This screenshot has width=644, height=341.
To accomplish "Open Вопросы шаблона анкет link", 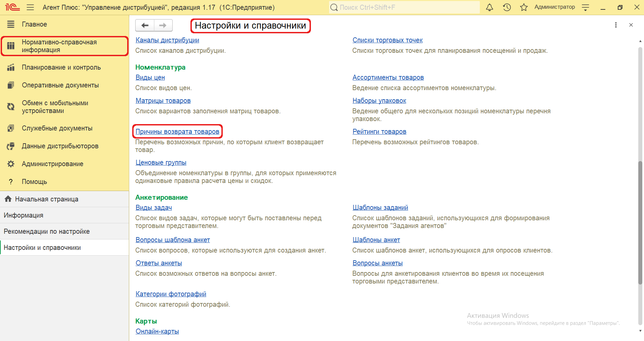I will 173,240.
